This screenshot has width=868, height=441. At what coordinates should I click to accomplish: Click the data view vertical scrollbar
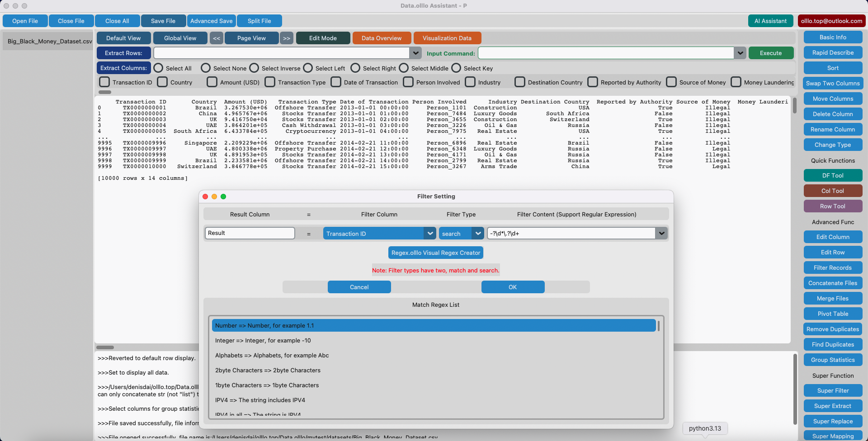pos(794,106)
